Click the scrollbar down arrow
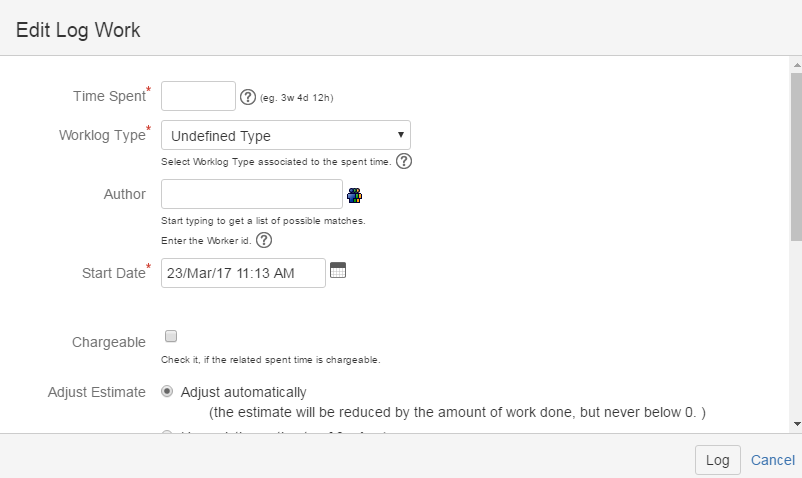Screen dimensions: 802x478 click(796, 424)
